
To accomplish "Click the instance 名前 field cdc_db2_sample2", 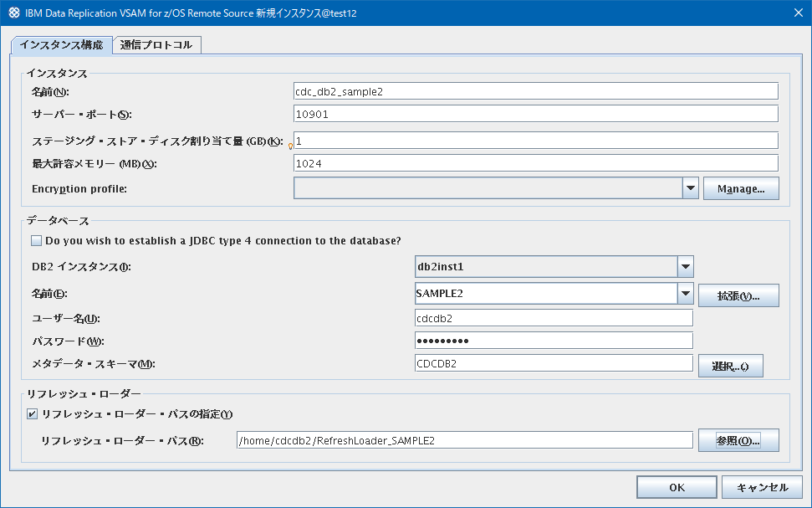I will [x=535, y=91].
